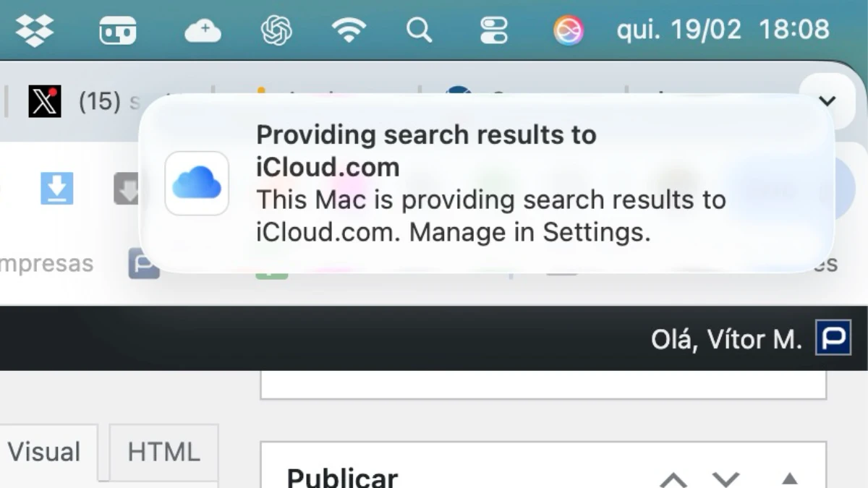
Task: Click the blue download arrow icon
Action: coord(56,189)
